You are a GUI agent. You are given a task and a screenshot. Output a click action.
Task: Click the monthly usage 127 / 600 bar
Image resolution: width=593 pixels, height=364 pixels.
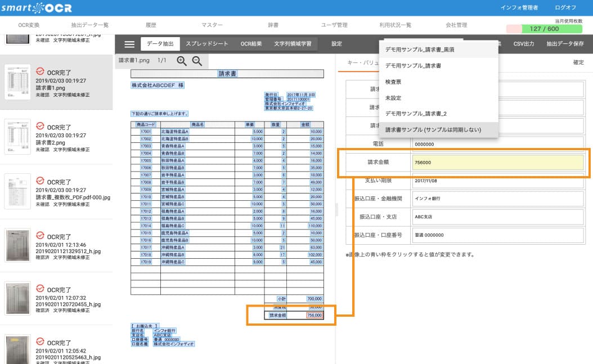544,29
